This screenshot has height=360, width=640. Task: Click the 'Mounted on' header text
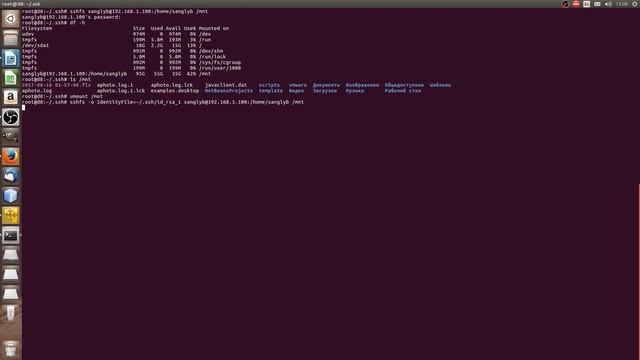[214, 29]
